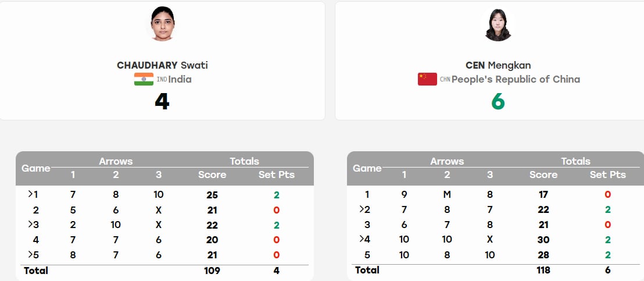The width and height of the screenshot is (644, 281).
Task: Click Chaudhary's match score of 4
Action: pyautogui.click(x=162, y=101)
